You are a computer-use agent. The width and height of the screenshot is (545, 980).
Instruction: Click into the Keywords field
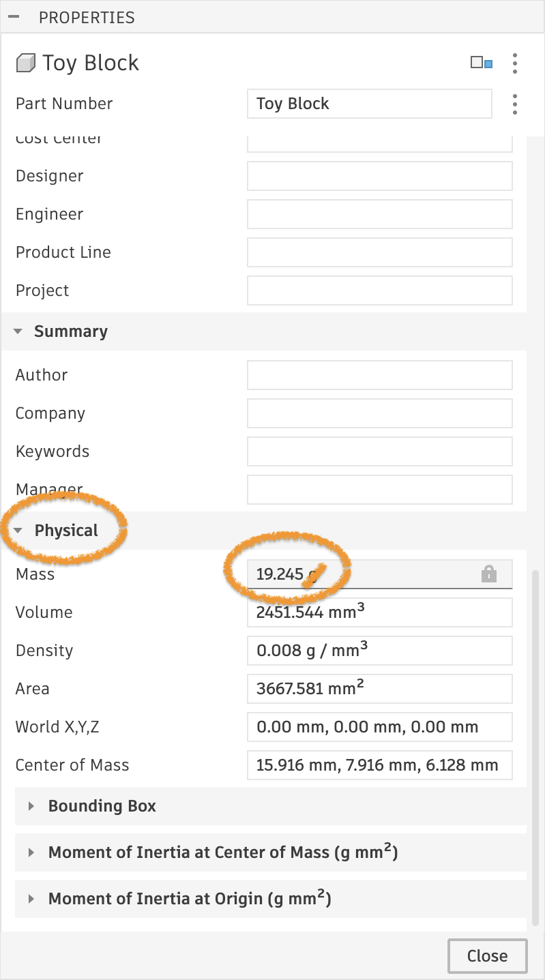tap(379, 451)
